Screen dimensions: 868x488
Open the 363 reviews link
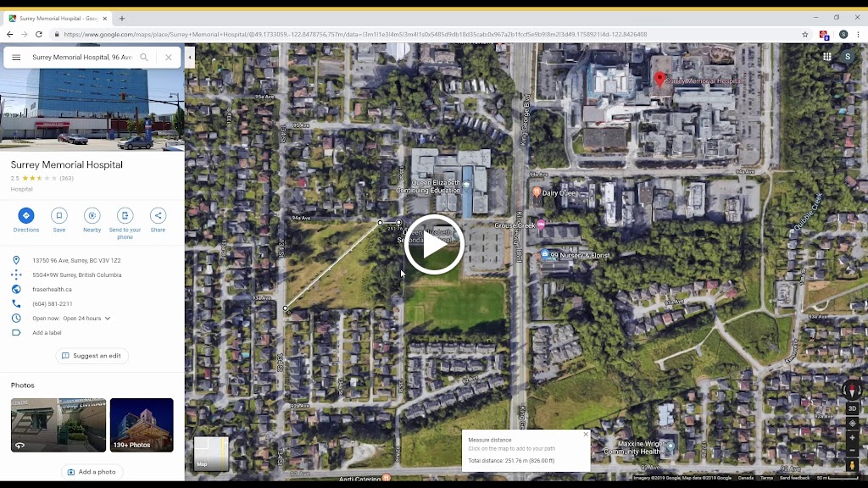(x=66, y=178)
